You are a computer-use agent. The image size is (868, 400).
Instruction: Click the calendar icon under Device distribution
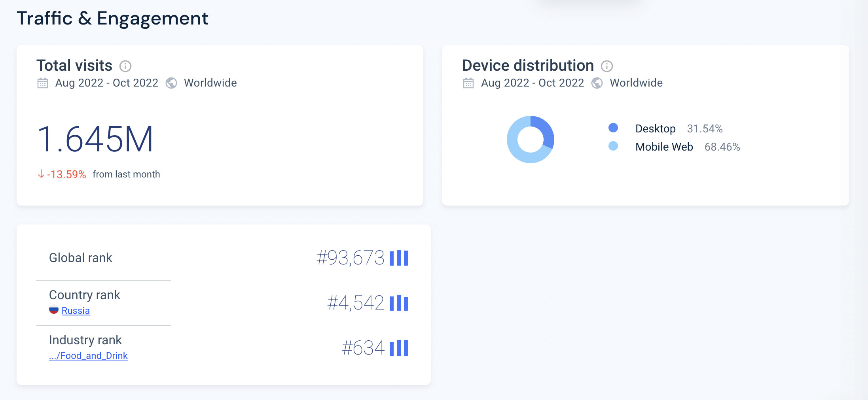tap(468, 83)
